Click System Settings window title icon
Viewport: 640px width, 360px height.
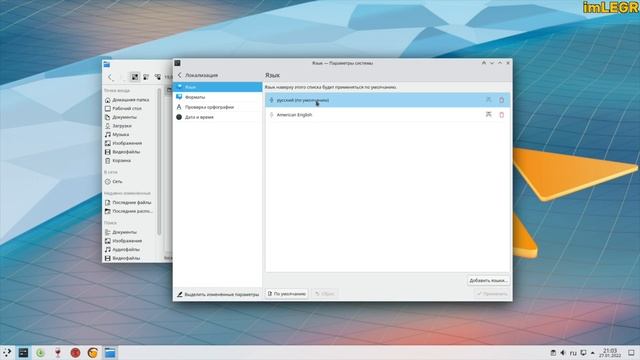(x=178, y=63)
